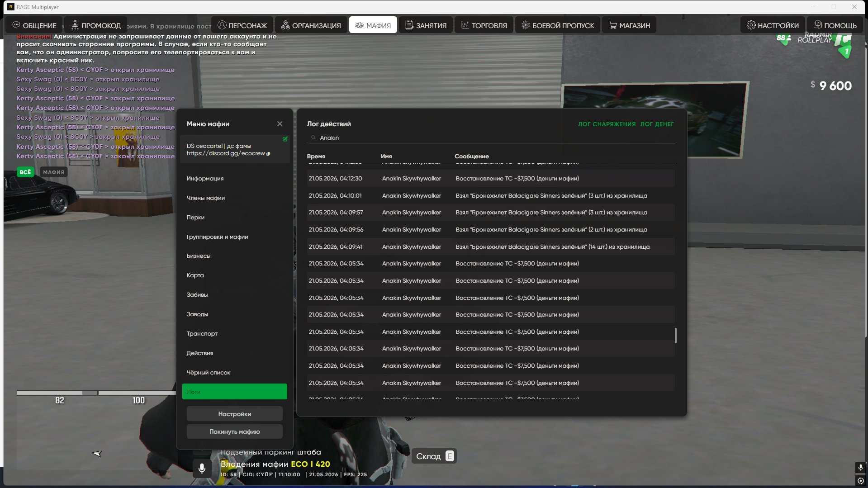Click the Время column header

tap(316, 156)
